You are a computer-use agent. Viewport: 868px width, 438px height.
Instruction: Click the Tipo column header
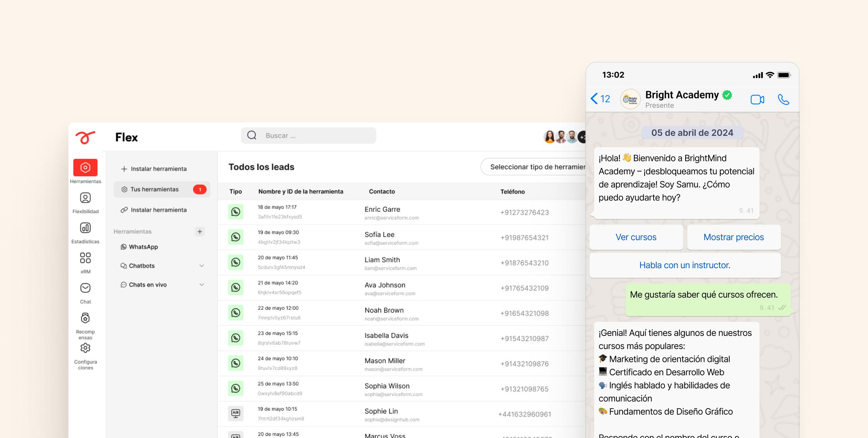[236, 191]
